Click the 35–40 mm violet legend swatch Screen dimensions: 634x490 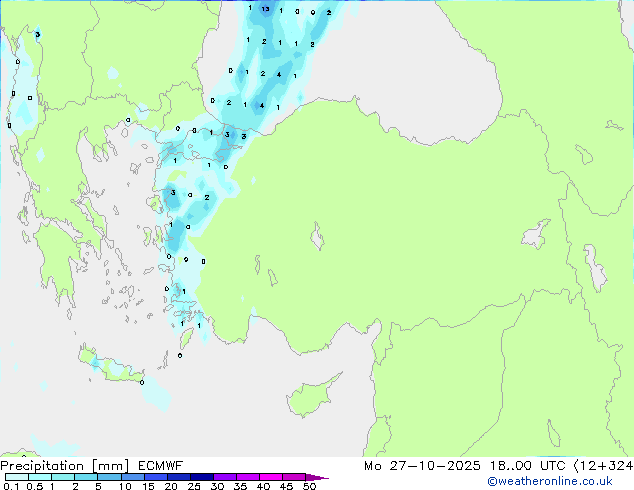point(248,477)
